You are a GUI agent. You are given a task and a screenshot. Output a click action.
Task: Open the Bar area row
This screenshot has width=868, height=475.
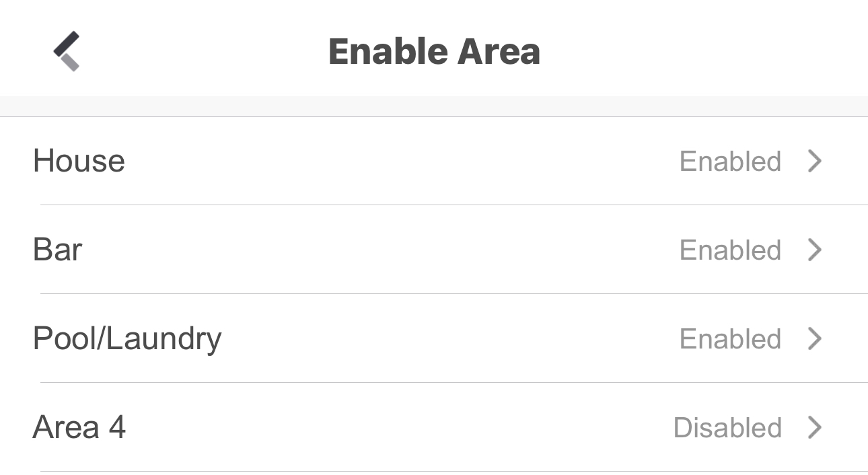click(404, 250)
